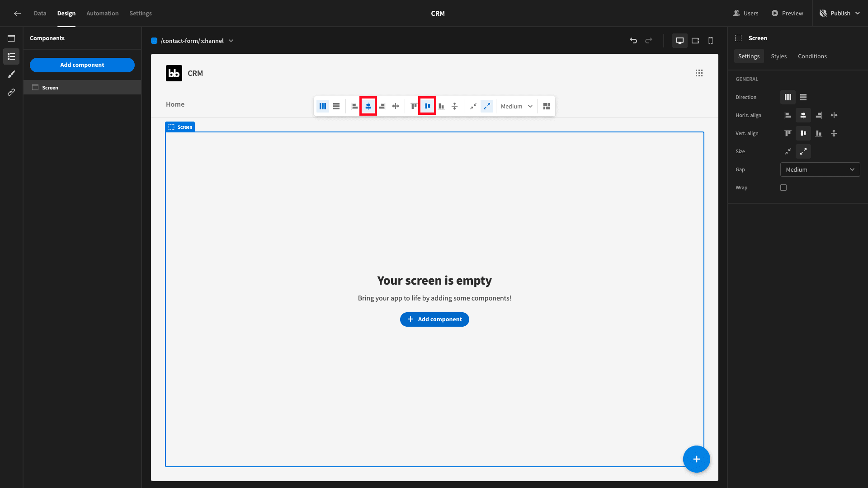This screenshot has height=488, width=868.
Task: Click the undo arrow icon
Action: (x=633, y=41)
